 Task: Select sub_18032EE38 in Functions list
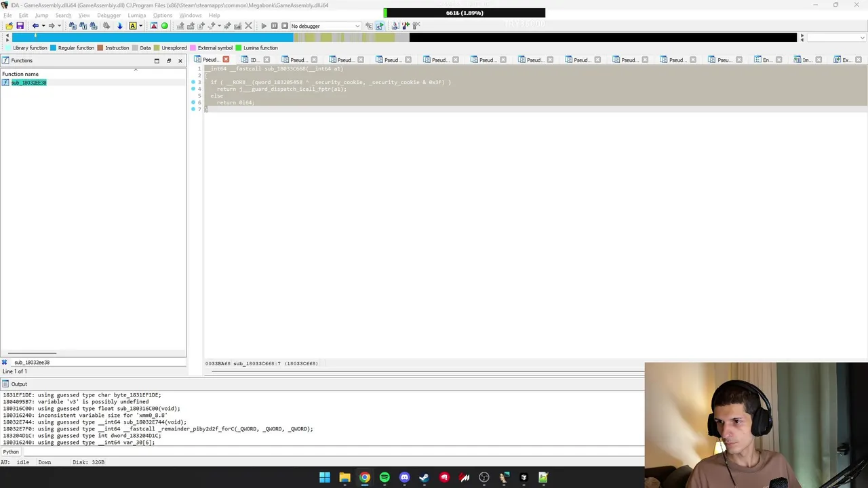(28, 83)
